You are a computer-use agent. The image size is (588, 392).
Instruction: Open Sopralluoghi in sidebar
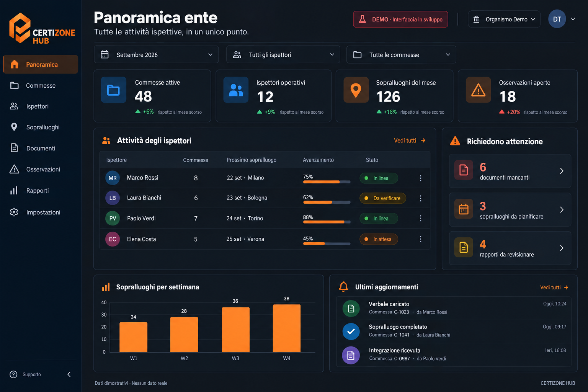(41, 127)
